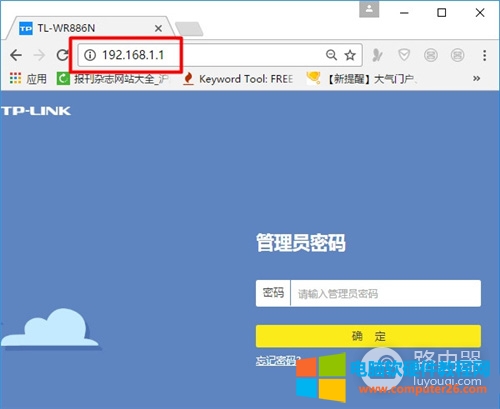Go back with the browser back arrow

click(x=16, y=55)
